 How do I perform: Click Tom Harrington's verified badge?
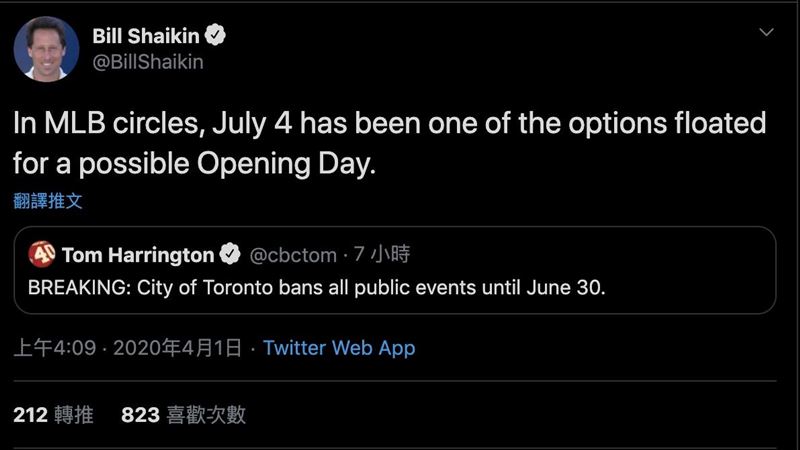(230, 254)
